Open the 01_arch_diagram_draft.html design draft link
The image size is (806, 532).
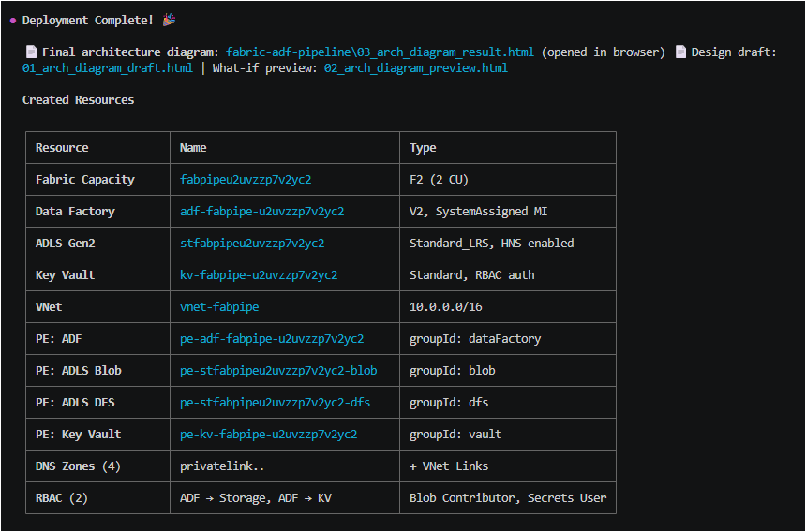(108, 67)
